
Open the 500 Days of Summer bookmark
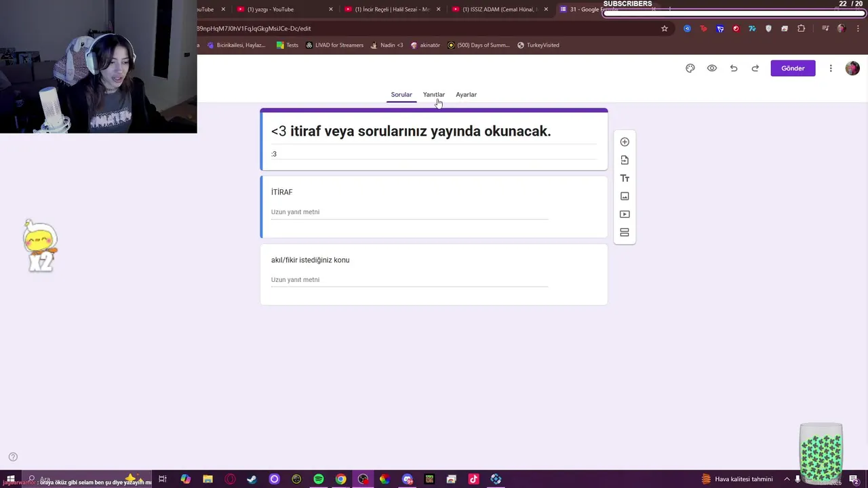click(478, 45)
